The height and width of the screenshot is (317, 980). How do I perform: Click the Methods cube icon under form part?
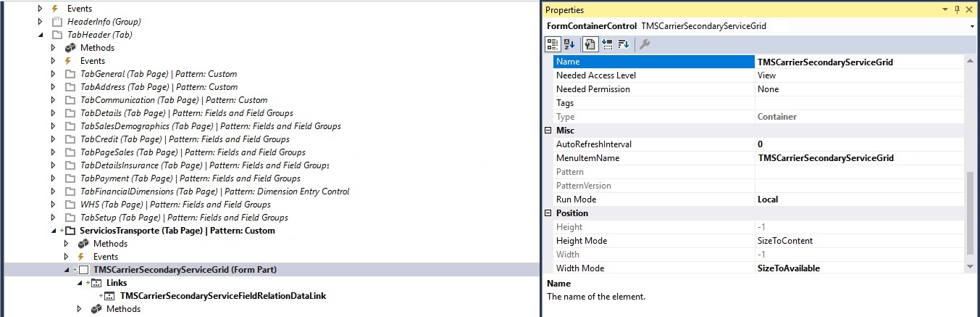click(96, 309)
